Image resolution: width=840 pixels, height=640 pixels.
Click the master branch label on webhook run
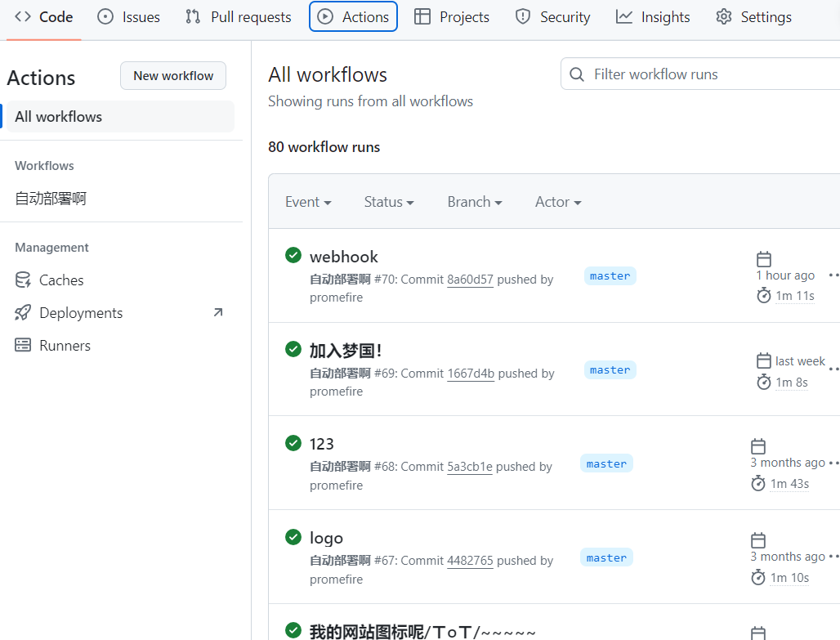(x=610, y=276)
